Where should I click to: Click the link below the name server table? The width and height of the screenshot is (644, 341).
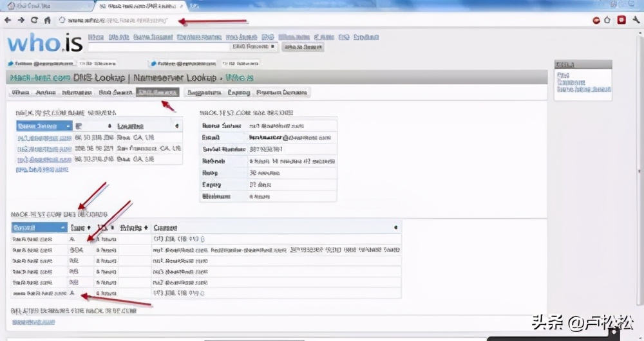[42, 169]
